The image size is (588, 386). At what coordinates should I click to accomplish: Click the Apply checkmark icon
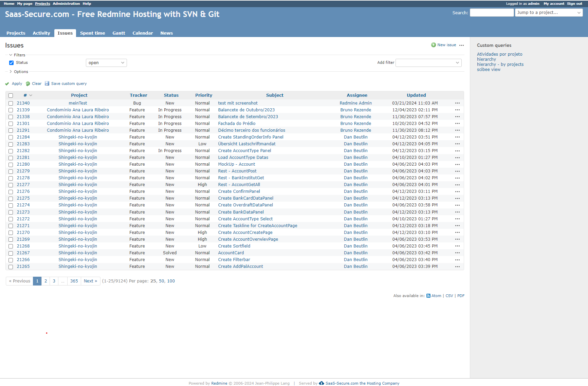[7, 84]
